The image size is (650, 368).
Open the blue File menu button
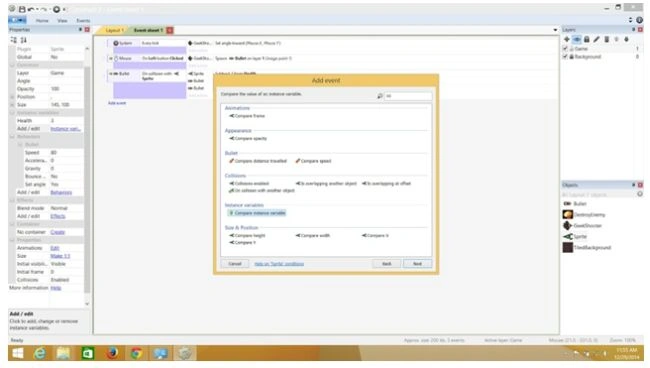pos(17,20)
